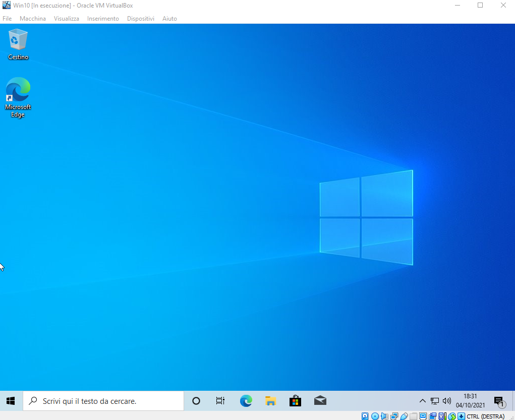515x420 pixels.
Task: Launch Microsoft Edge from the taskbar
Action: pyautogui.click(x=246, y=401)
